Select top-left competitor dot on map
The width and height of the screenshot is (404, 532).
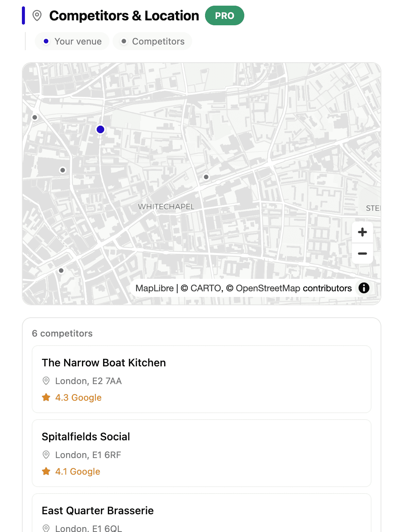coord(35,117)
